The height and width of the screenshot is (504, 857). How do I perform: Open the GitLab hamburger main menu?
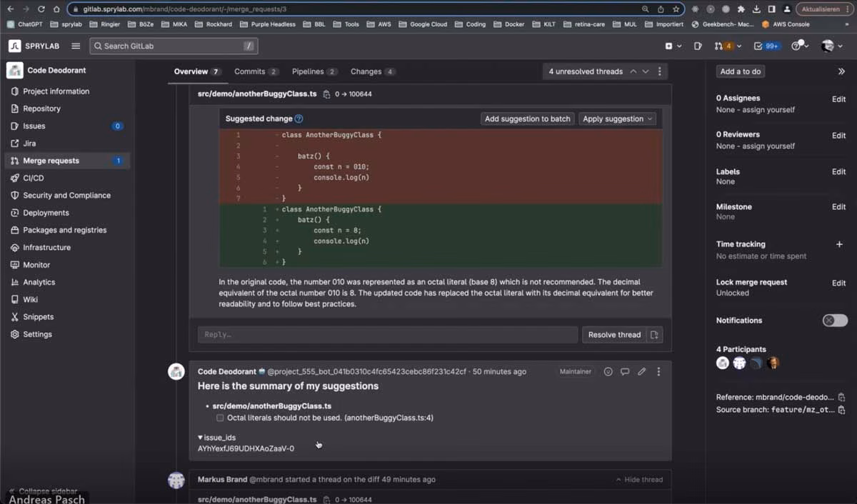pos(76,46)
